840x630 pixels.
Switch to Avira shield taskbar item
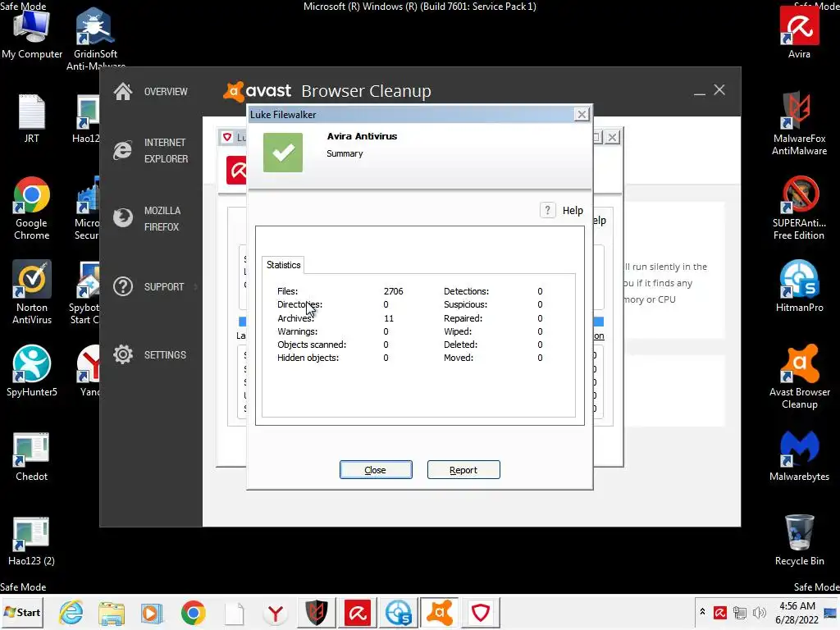coord(481,612)
